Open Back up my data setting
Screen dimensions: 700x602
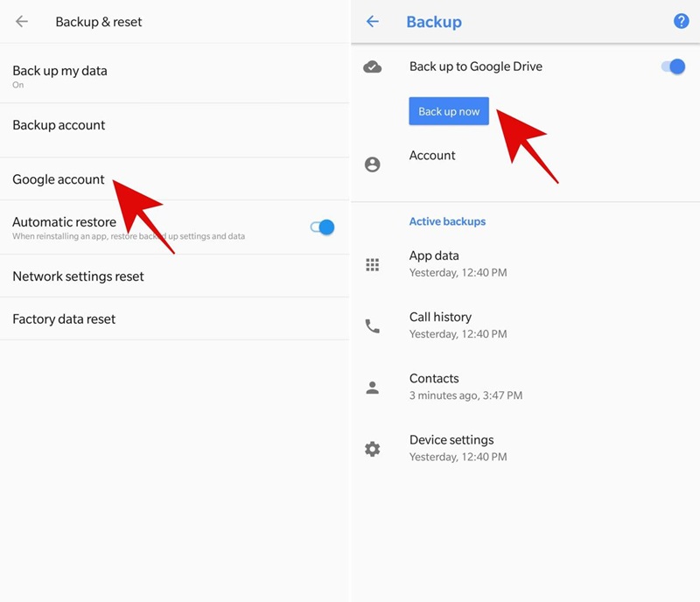(x=59, y=76)
